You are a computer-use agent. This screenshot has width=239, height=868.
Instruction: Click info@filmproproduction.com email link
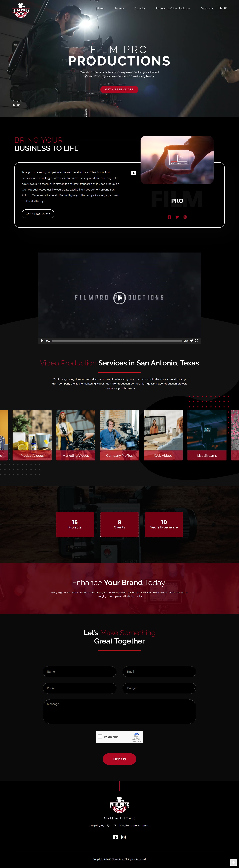click(x=135, y=826)
